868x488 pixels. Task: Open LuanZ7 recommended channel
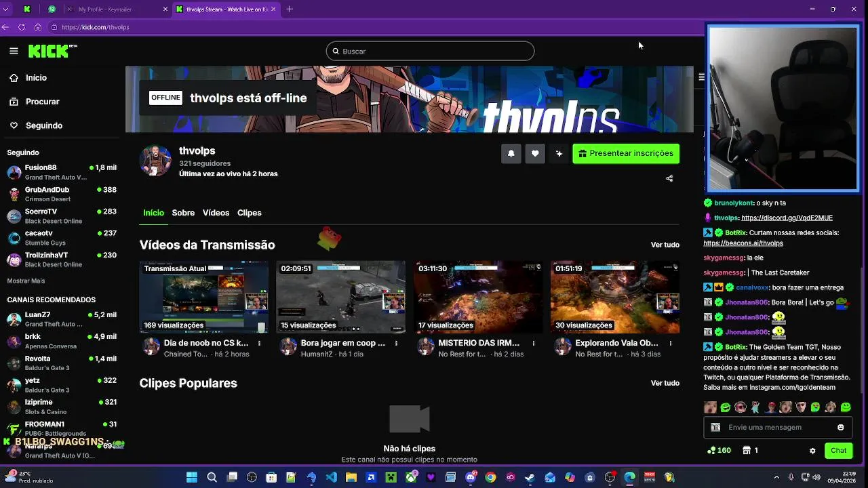(x=62, y=319)
